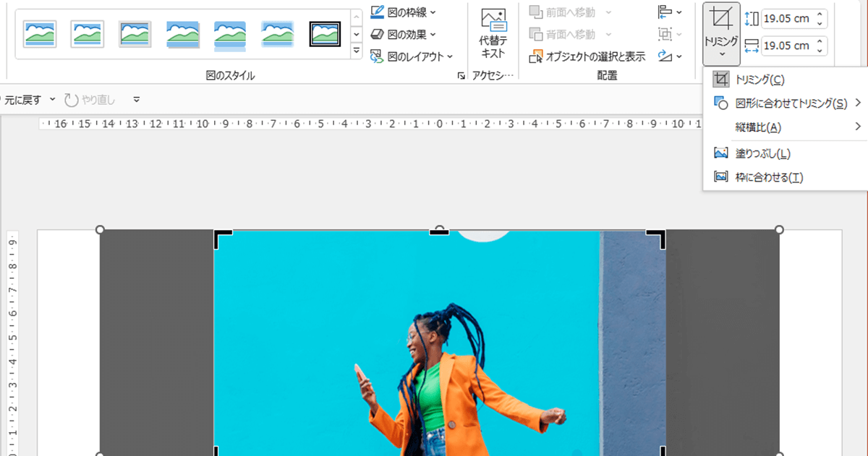
Task: Click 元に戻す undo button
Action: [22, 99]
